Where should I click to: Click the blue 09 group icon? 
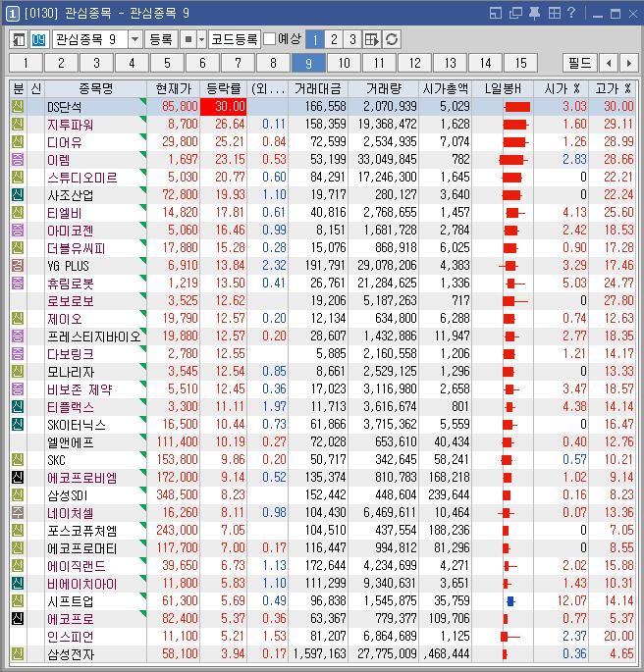(38, 40)
